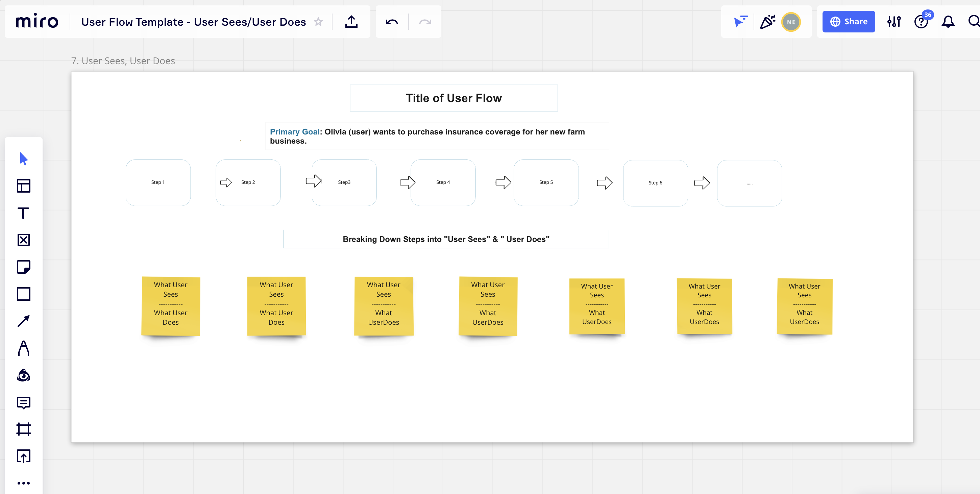
Task: Open more tools via three dots
Action: coord(24,483)
